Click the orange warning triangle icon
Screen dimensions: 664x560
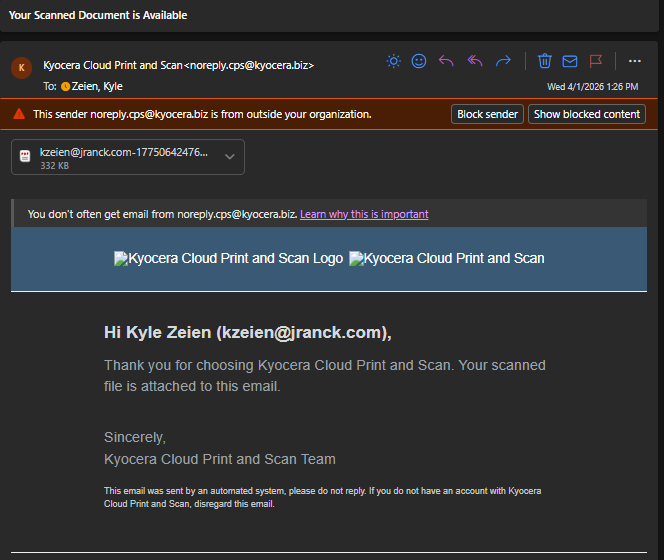[x=18, y=114]
